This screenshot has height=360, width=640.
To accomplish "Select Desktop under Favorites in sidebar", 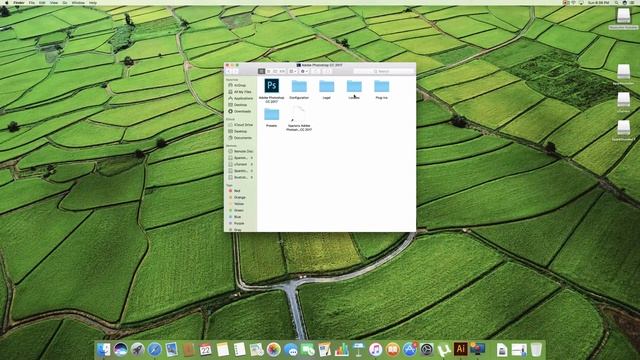I will [240, 105].
